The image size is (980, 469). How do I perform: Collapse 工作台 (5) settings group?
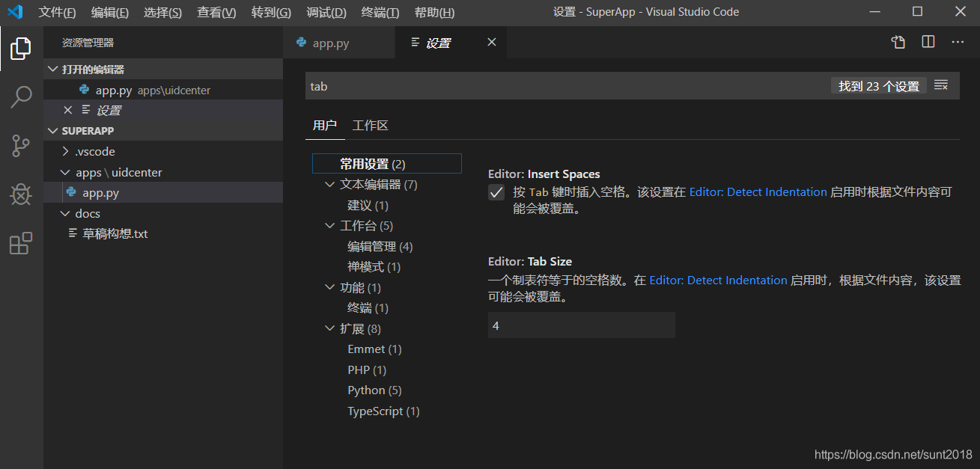pos(330,226)
